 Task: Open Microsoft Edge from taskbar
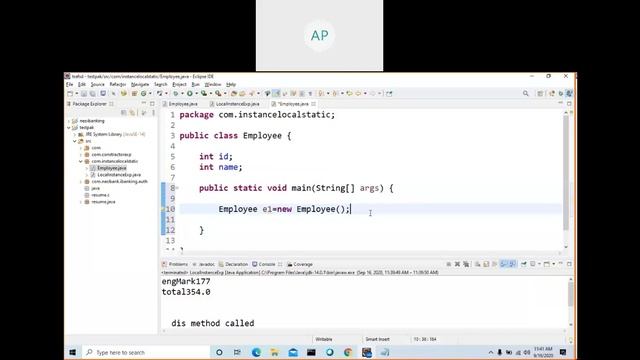[256, 352]
